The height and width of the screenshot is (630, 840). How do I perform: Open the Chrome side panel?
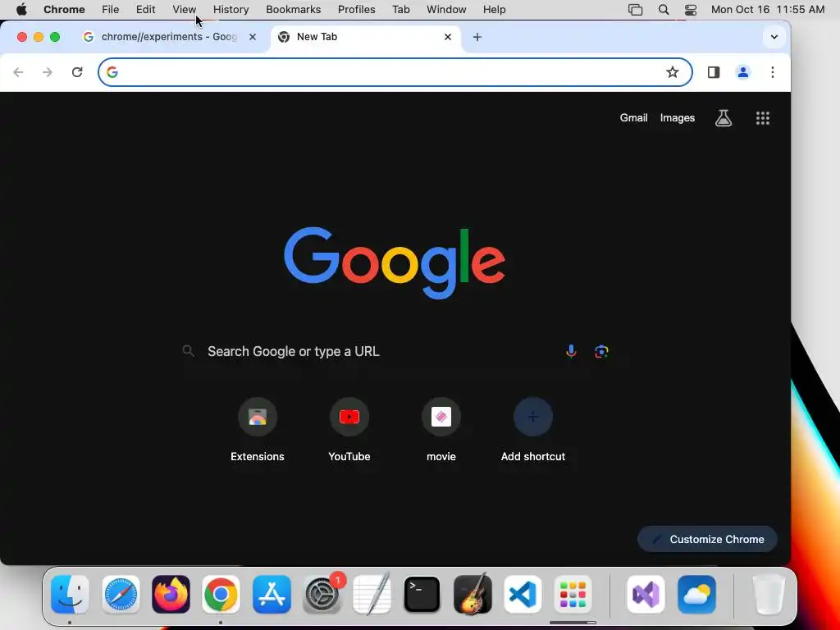(x=714, y=72)
